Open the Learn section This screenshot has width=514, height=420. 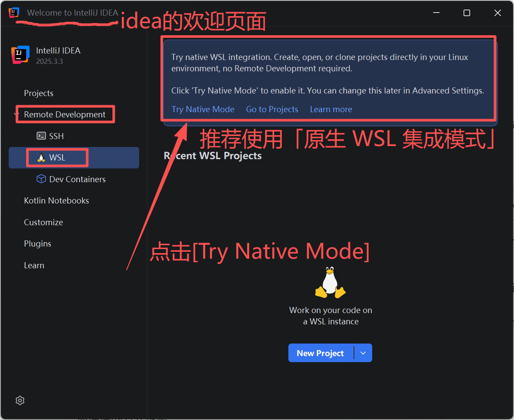(x=34, y=265)
